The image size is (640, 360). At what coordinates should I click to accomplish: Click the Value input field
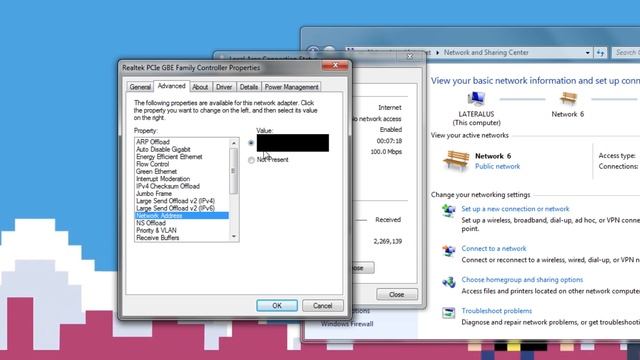(293, 143)
